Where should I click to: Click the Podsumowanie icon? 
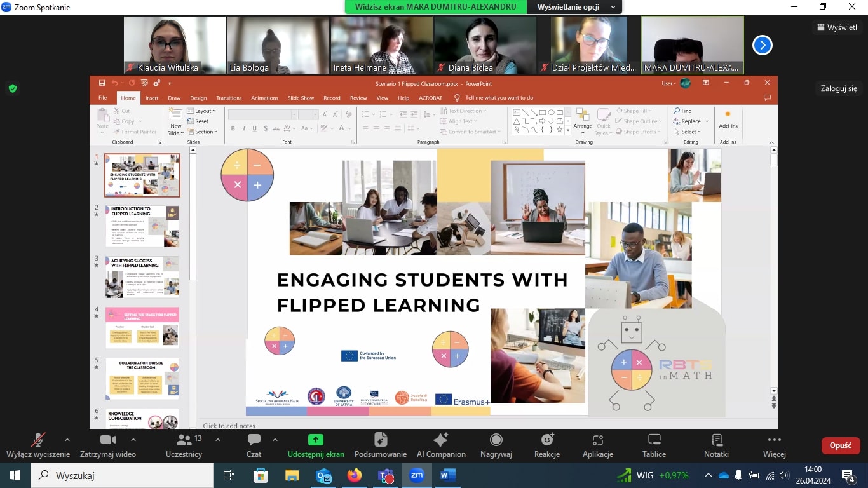click(x=381, y=440)
